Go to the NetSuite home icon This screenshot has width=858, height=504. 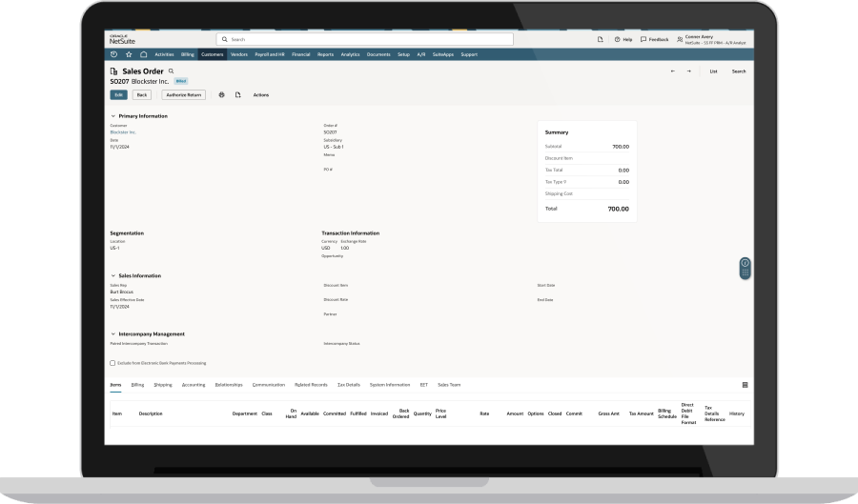[x=143, y=54]
